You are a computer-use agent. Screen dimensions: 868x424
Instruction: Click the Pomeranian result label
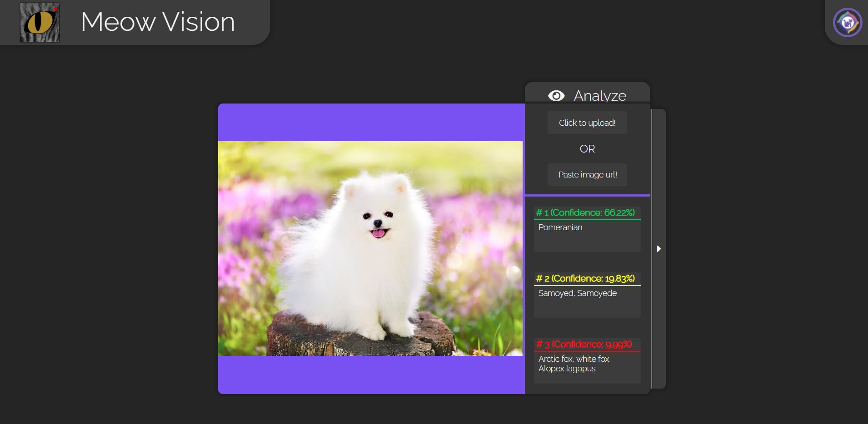coord(560,227)
